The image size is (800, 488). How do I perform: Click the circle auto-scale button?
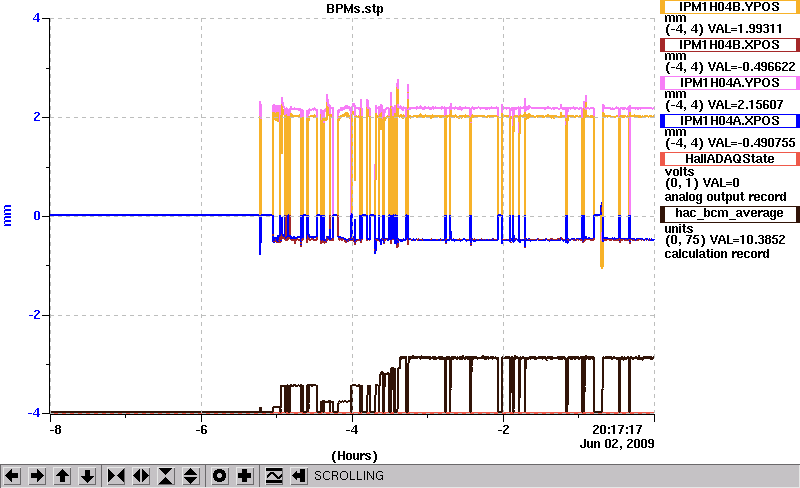click(x=219, y=476)
